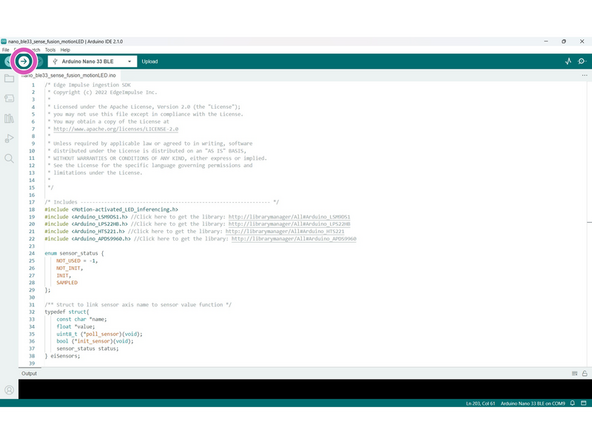Click the Arduino IDE title bar app icon

click(x=4, y=42)
